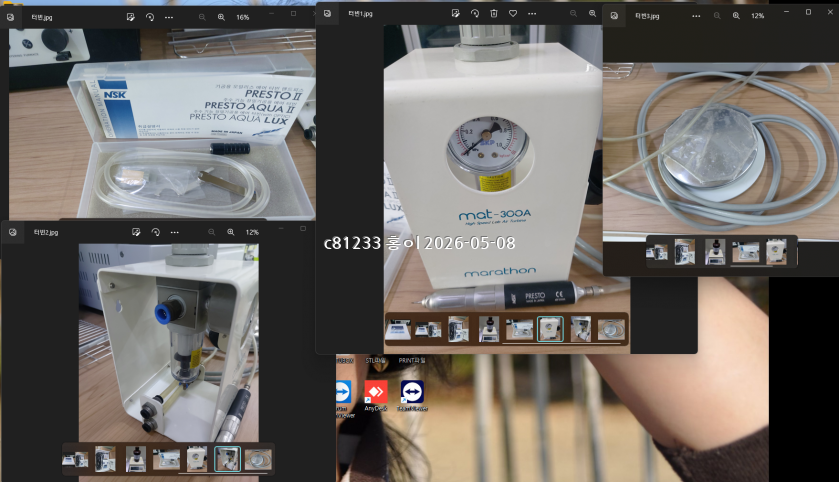
Task: Open gallery icon in 터빈.jpg window
Action: coord(10,17)
